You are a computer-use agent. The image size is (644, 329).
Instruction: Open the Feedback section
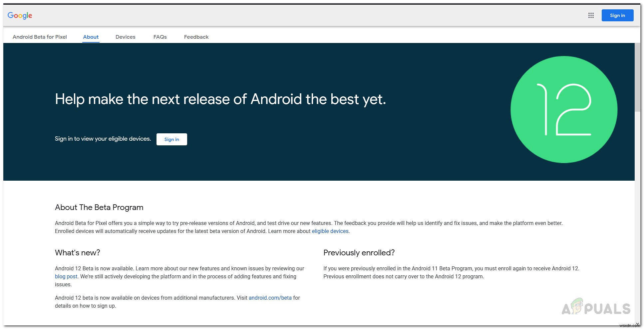pyautogui.click(x=196, y=37)
